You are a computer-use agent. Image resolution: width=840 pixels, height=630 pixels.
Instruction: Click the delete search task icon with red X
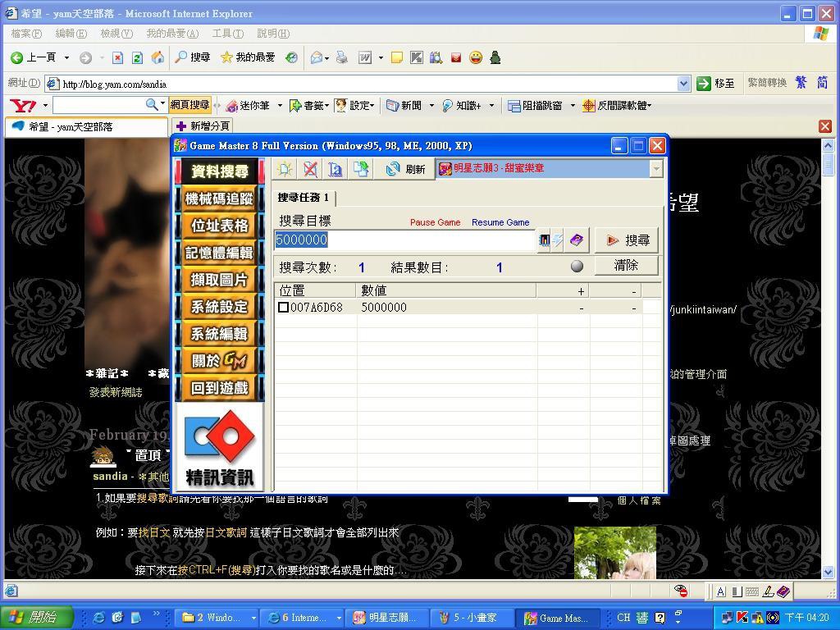coord(310,169)
